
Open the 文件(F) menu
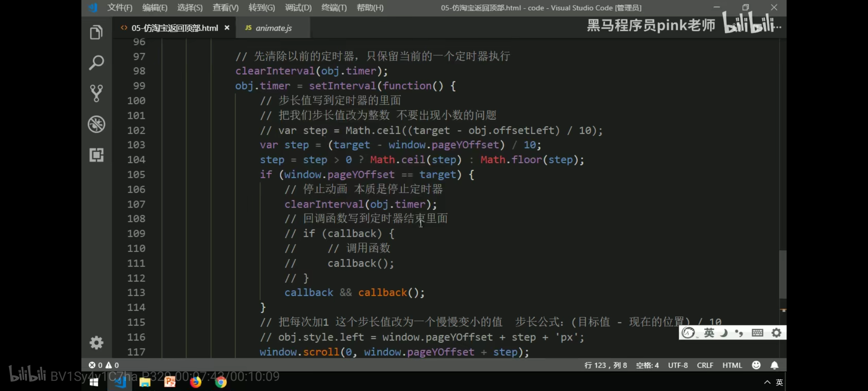click(120, 8)
